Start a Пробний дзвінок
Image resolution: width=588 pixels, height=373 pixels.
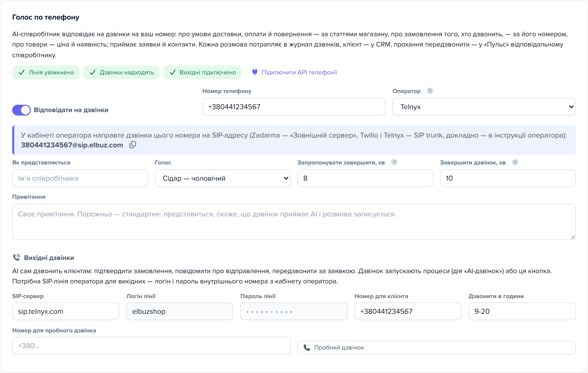436,348
